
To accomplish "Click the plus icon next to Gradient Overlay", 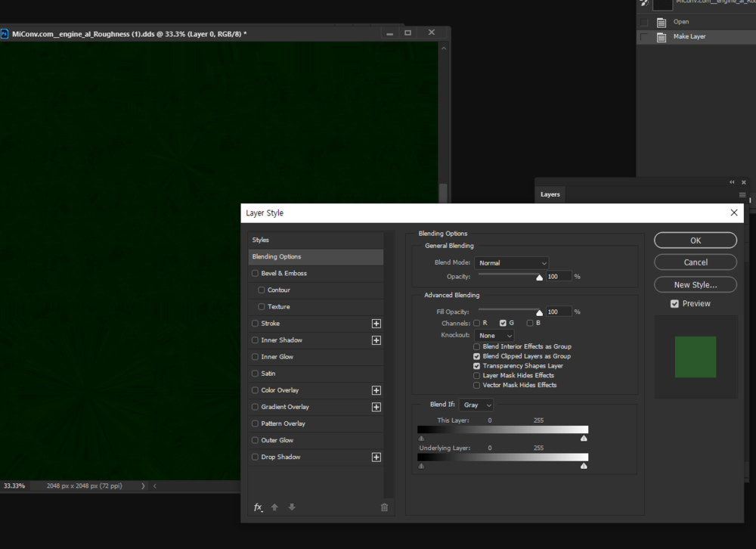I will click(376, 407).
